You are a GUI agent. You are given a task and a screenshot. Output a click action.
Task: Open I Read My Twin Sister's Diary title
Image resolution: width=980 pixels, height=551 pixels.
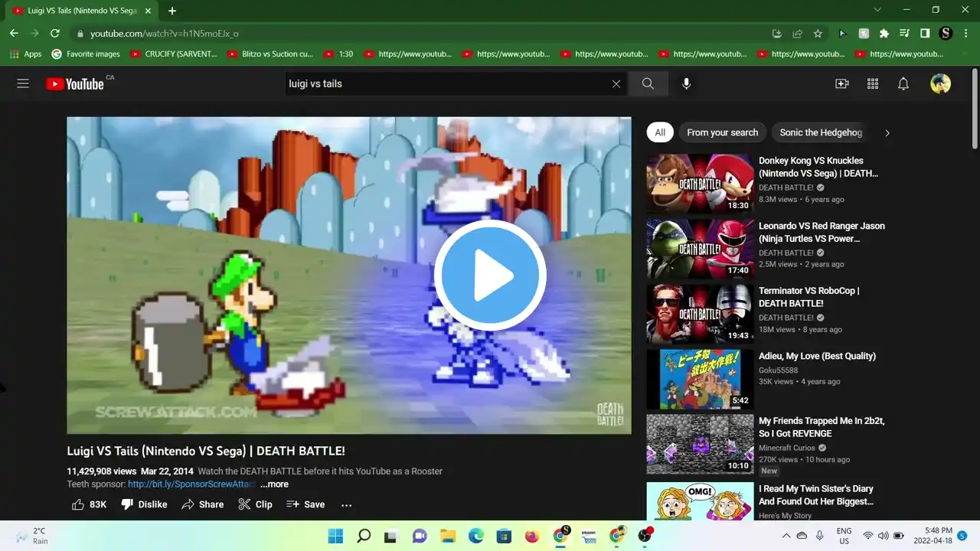tap(816, 495)
